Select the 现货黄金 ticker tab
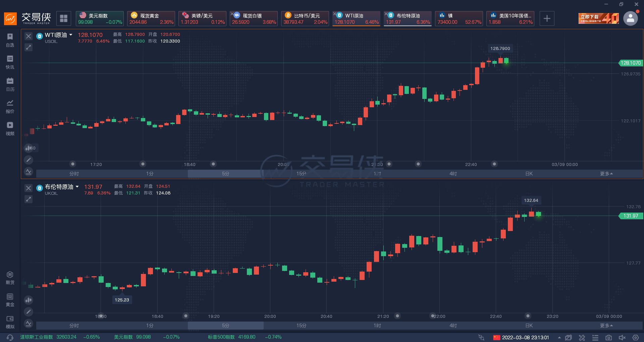644x342 pixels. (x=151, y=18)
